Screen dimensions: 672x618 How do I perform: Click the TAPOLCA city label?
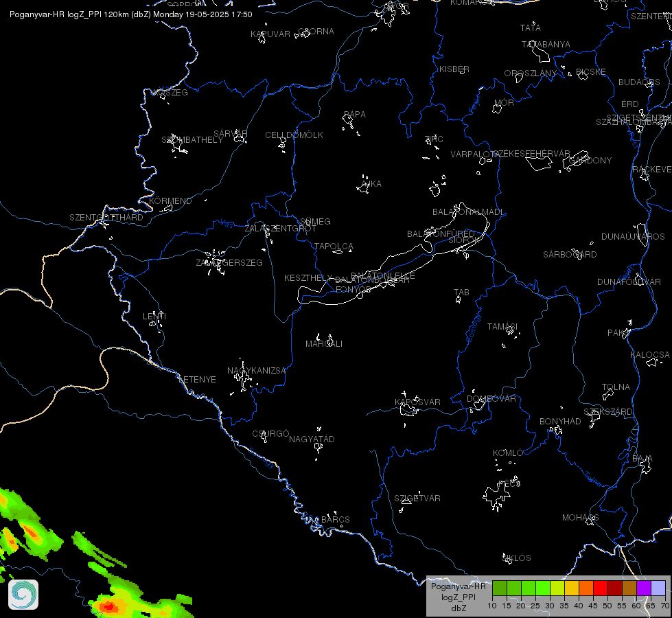click(334, 247)
